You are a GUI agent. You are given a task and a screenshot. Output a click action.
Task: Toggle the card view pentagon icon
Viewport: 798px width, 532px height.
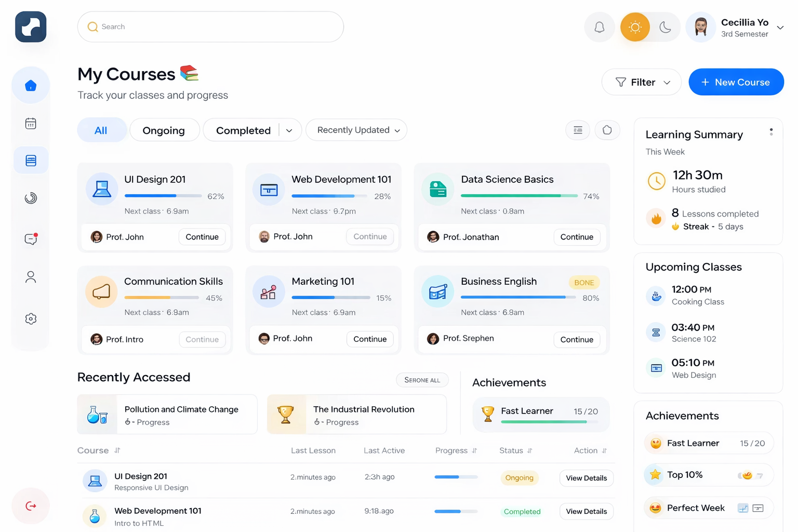[607, 130]
